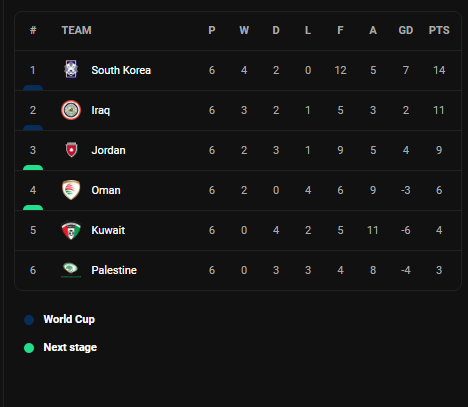Open the South Korea team link
The image size is (468, 407).
pyautogui.click(x=121, y=70)
